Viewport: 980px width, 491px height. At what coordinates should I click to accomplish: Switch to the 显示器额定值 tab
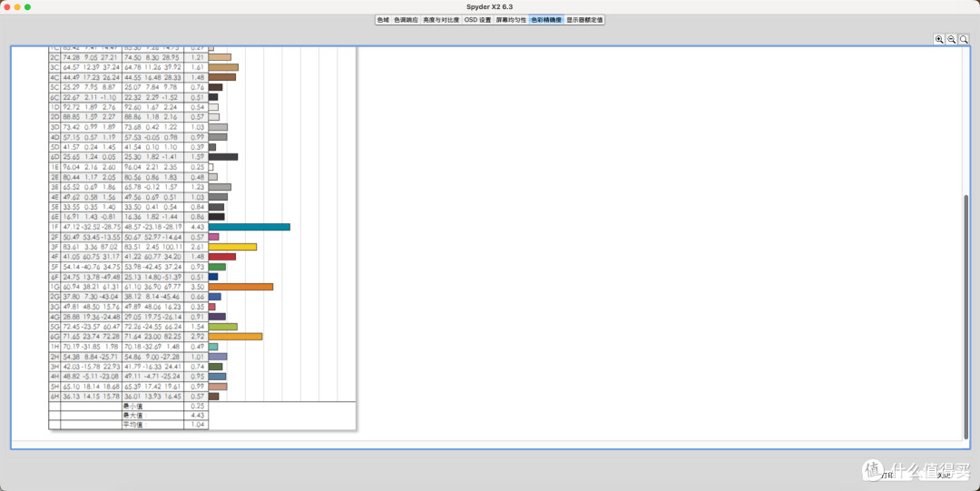click(584, 20)
